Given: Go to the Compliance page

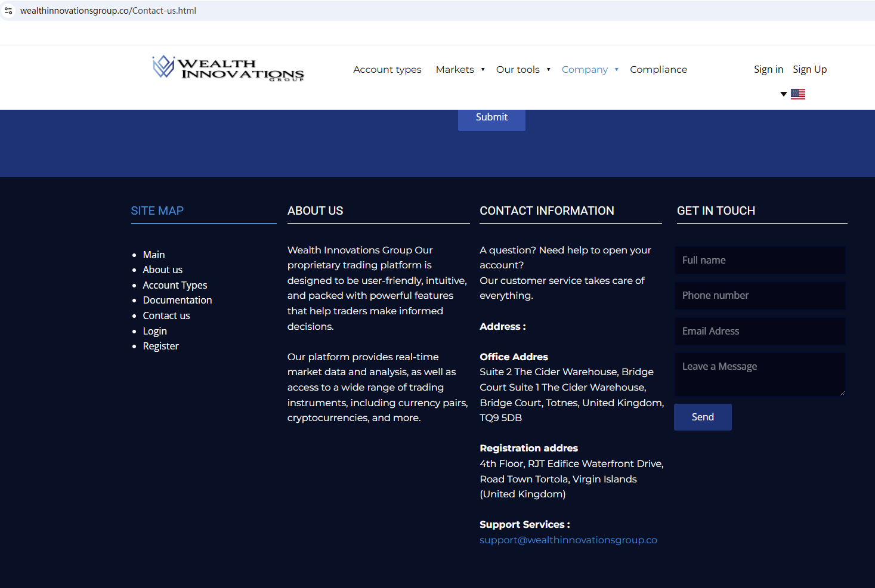Looking at the screenshot, I should pyautogui.click(x=658, y=70).
